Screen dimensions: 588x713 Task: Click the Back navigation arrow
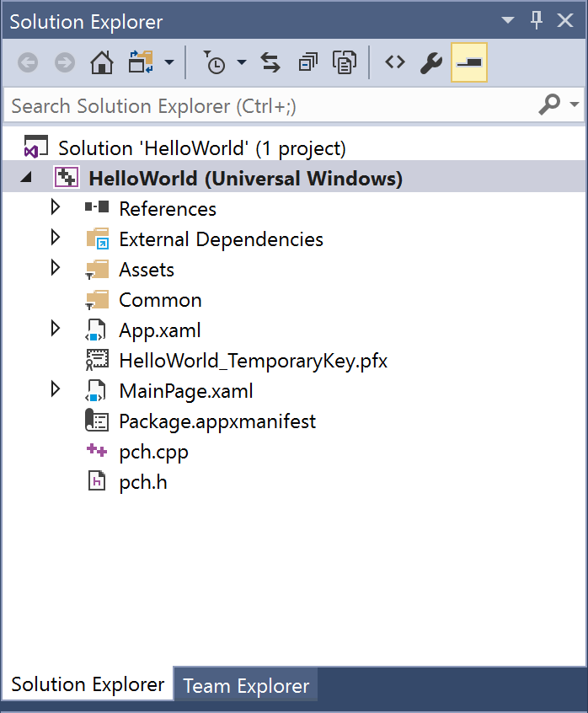point(28,62)
